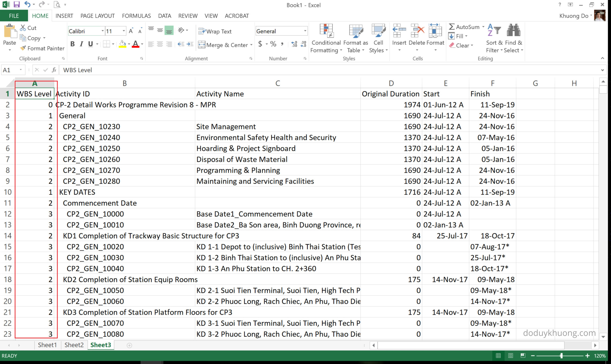This screenshot has width=611, height=364.
Task: Open Conditional Formatting menu
Action: click(x=326, y=39)
